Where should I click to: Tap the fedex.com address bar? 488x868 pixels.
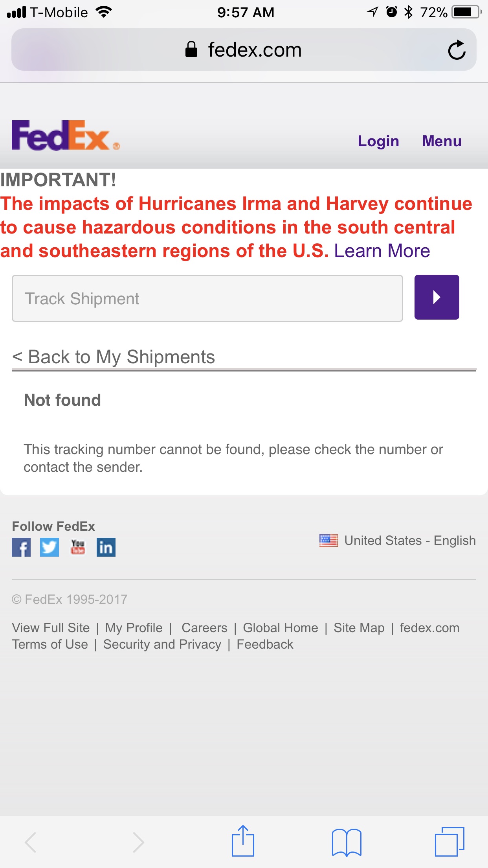pos(244,50)
